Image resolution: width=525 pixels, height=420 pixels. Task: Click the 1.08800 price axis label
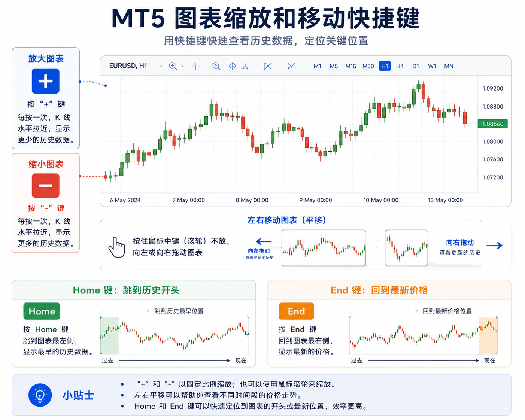click(x=493, y=107)
